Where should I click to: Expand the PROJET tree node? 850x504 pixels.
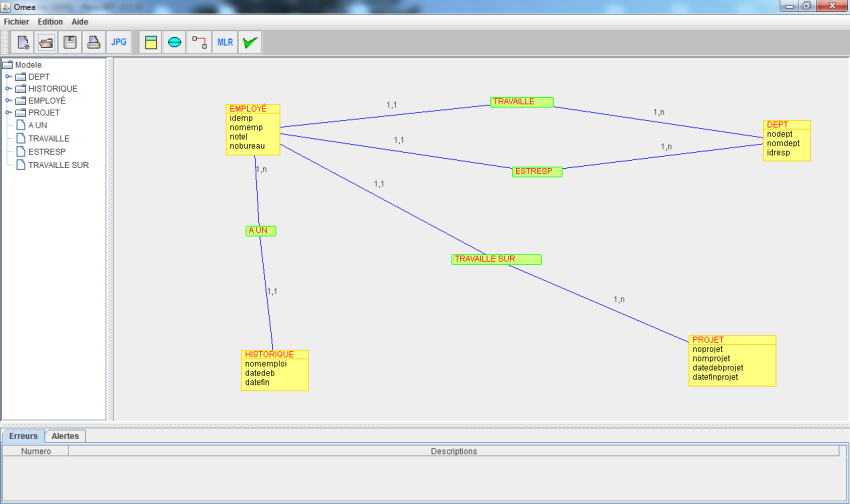(9, 113)
